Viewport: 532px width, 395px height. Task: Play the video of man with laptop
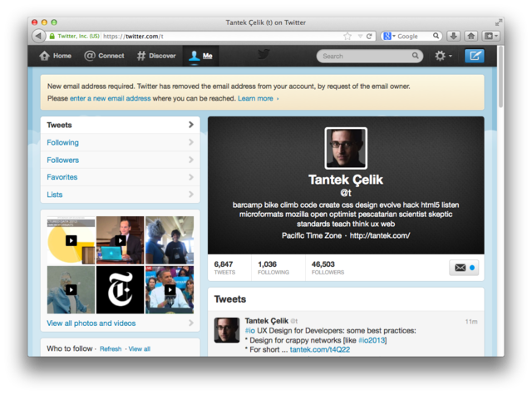point(120,240)
